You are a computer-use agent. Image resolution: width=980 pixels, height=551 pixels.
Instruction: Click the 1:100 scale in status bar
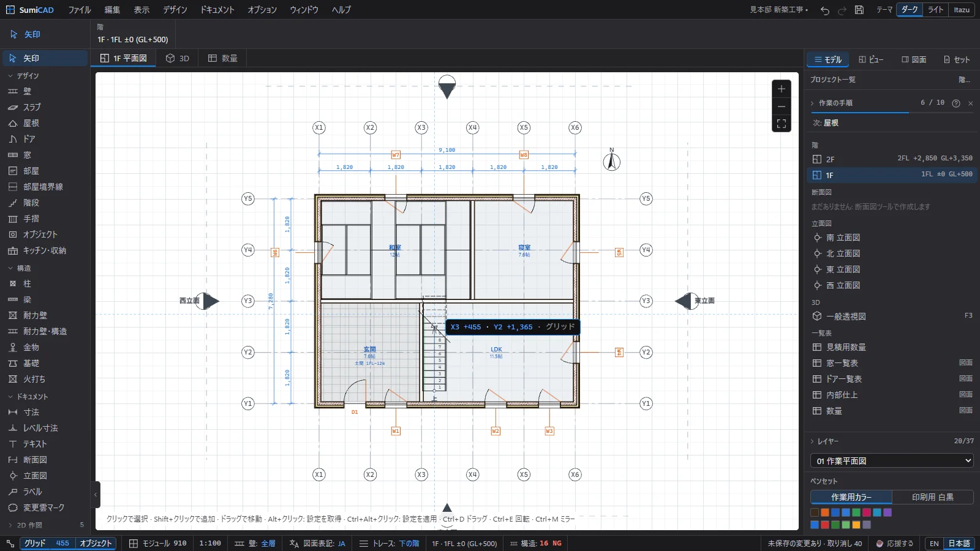[210, 544]
